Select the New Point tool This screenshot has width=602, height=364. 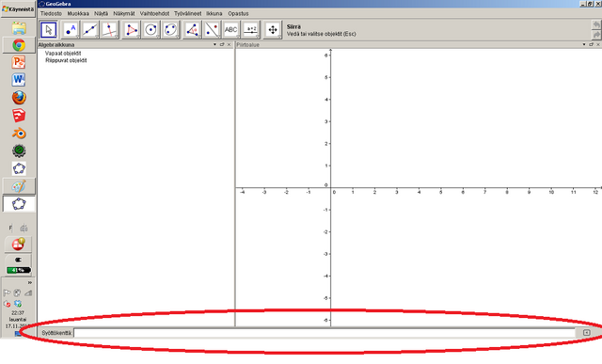tap(70, 29)
